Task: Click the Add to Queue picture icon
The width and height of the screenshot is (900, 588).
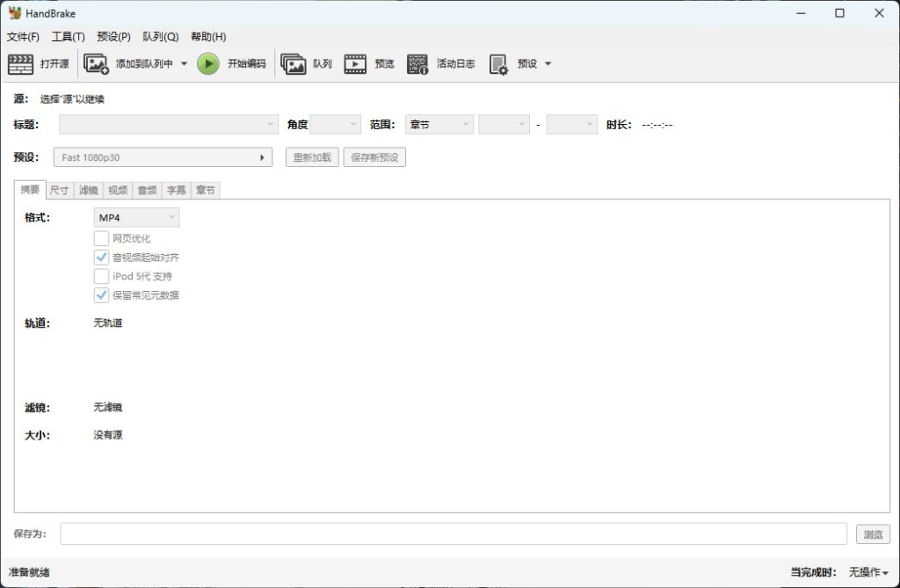Action: pos(96,63)
